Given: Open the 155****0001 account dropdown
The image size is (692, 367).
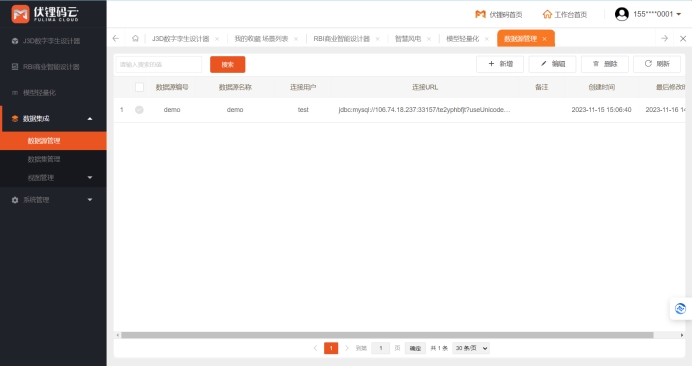Looking at the screenshot, I should [x=657, y=14].
